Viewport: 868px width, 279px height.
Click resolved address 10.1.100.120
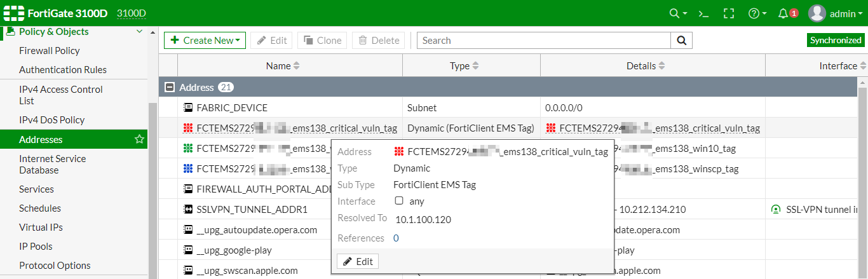point(423,219)
